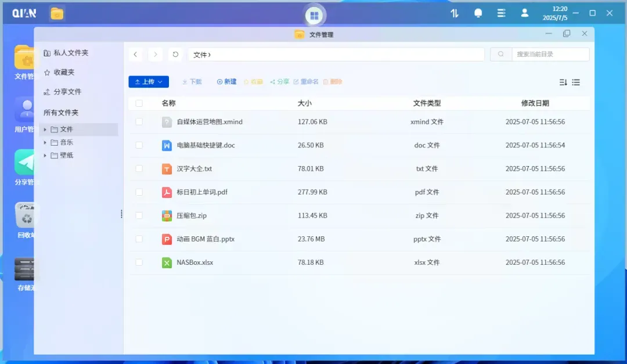Sort by the 大小 column header
The height and width of the screenshot is (364, 627).
click(x=305, y=103)
